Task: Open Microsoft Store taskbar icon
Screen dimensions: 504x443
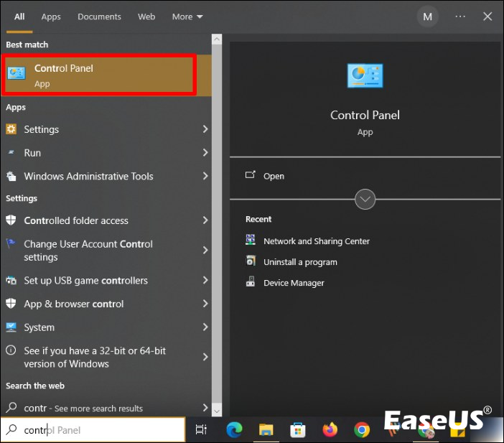Action: [x=298, y=429]
